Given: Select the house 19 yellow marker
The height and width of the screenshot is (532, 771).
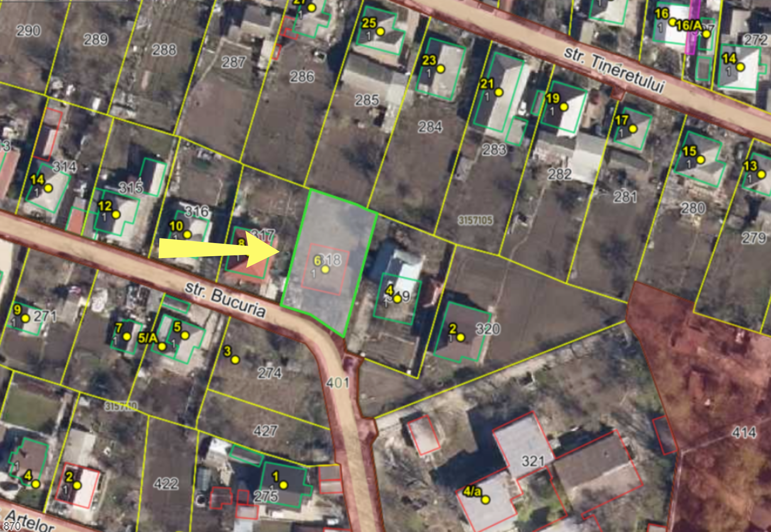Looking at the screenshot, I should [x=564, y=107].
